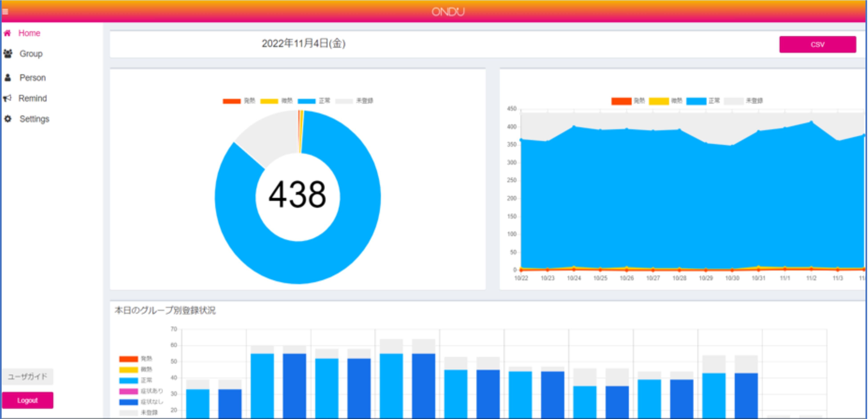The image size is (868, 419).
Task: Click the 11/2 data point on area chart
Action: tap(811, 122)
